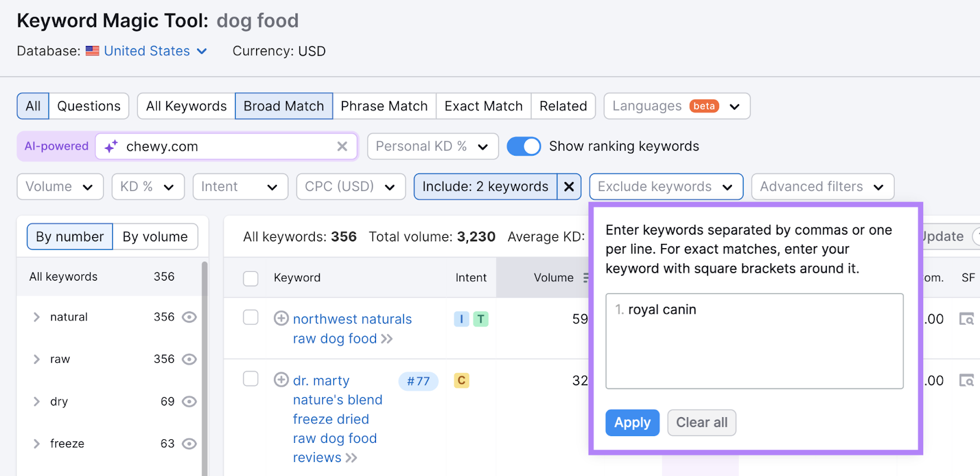Expand the 'raw' keyword group

click(x=37, y=360)
